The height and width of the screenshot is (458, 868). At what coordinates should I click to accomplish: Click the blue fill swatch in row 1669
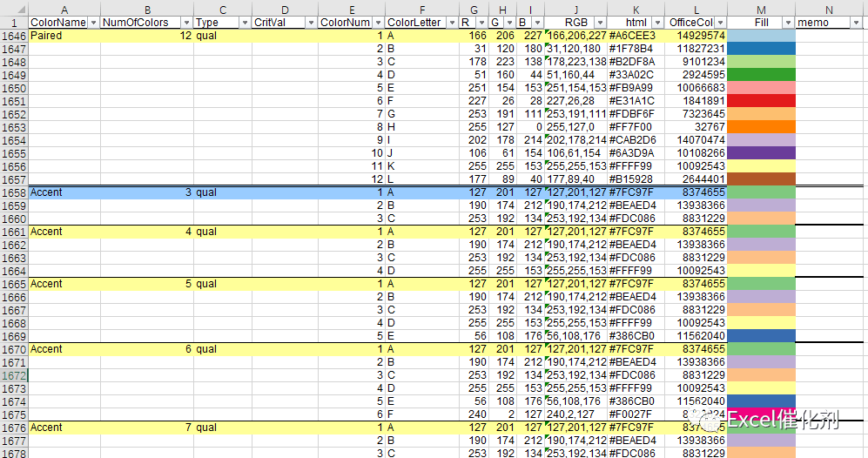tap(761, 336)
